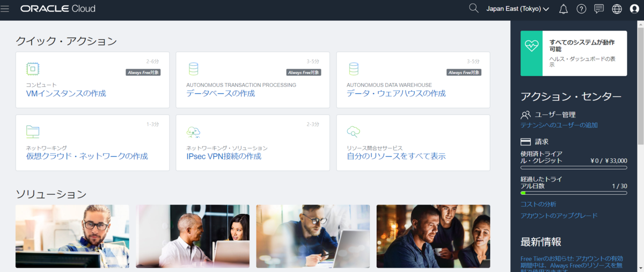Click the Autonomous Data Warehouse database icon

pyautogui.click(x=354, y=69)
